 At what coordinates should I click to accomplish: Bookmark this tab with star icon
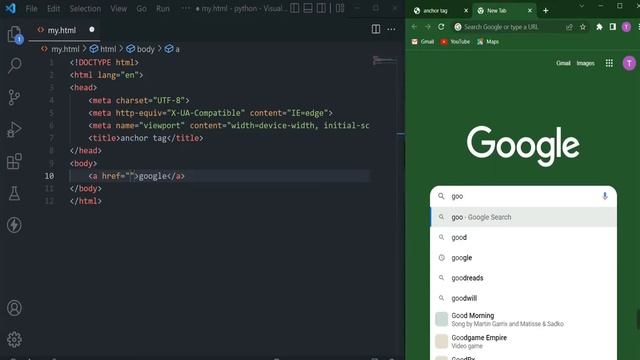(583, 27)
